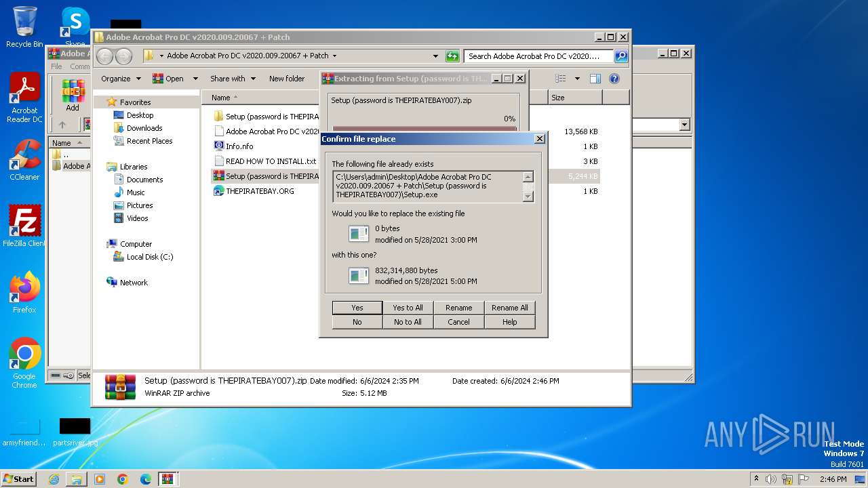Close the Confirm file replace dialog
Viewport: 868px width, 488px height.
pos(539,139)
